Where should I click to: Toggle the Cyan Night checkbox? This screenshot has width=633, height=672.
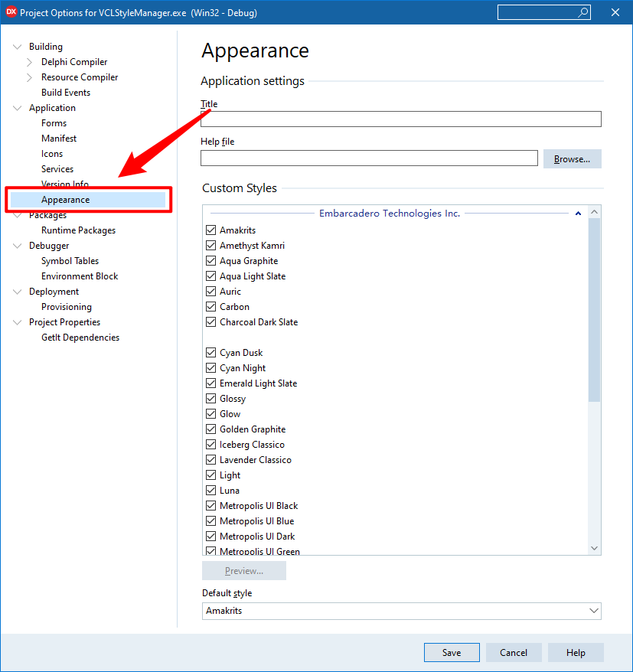click(210, 368)
